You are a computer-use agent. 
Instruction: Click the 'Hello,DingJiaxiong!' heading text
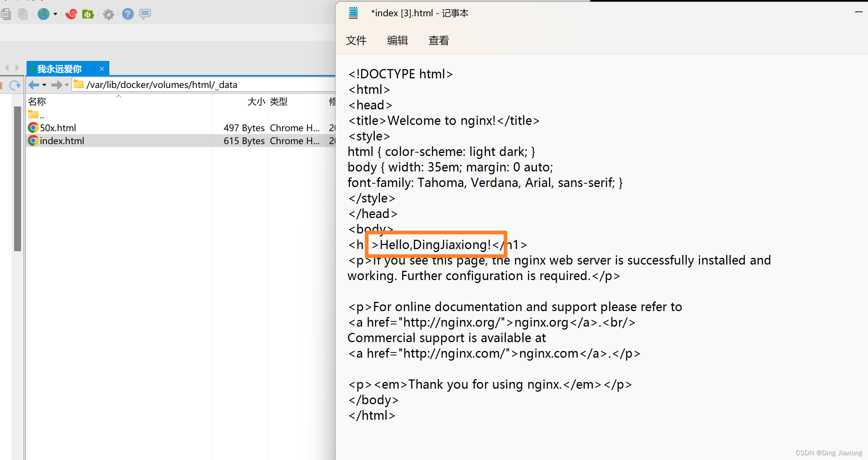click(435, 245)
